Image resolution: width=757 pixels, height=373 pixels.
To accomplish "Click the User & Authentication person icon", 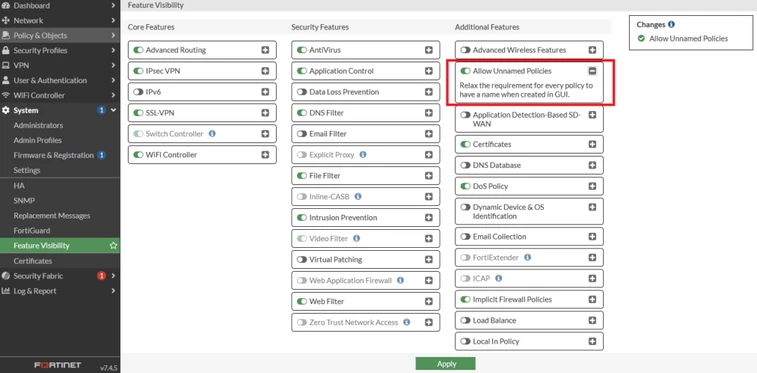I will [6, 81].
